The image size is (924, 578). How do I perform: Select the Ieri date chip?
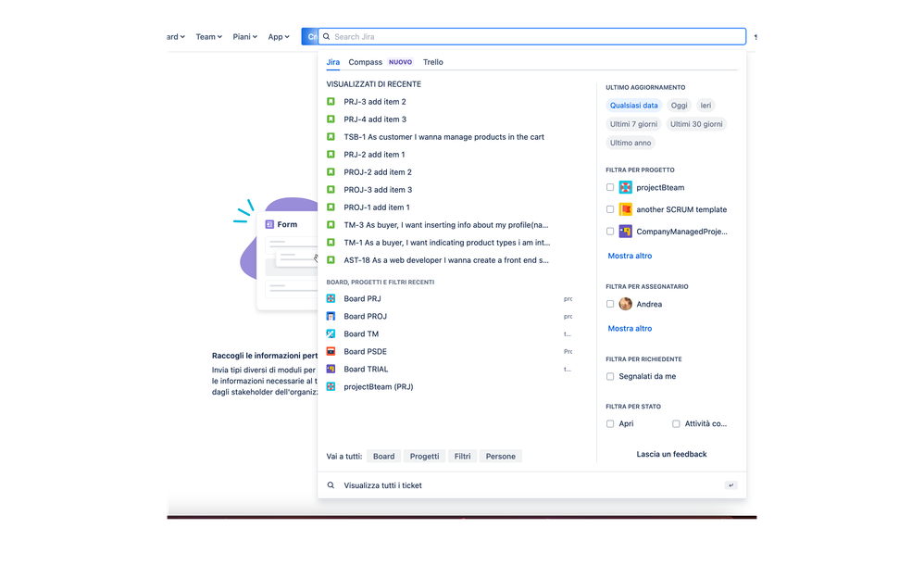(x=706, y=106)
